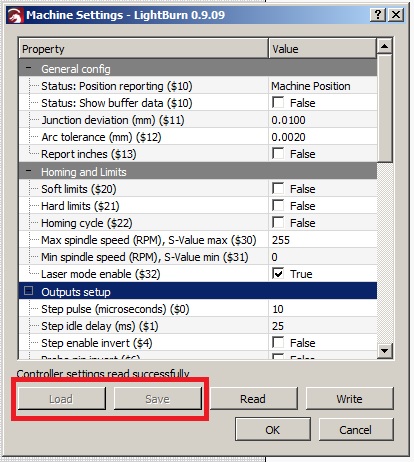Click the LightBurn logo icon in title bar
The height and width of the screenshot is (462, 414).
pyautogui.click(x=15, y=15)
